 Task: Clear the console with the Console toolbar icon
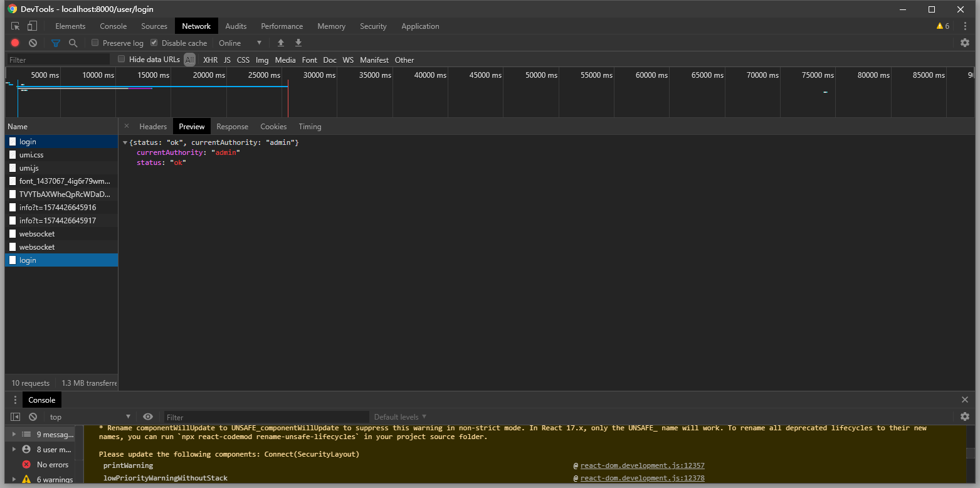33,416
